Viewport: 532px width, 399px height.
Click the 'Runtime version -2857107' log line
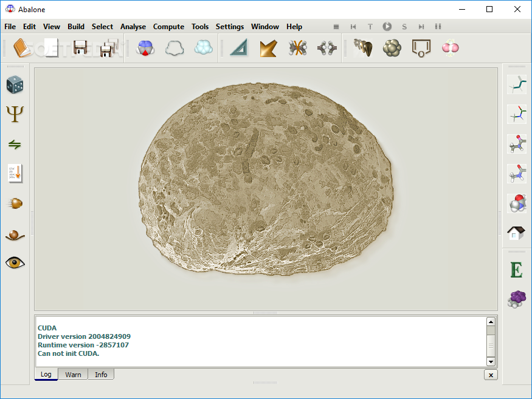pyautogui.click(x=83, y=345)
